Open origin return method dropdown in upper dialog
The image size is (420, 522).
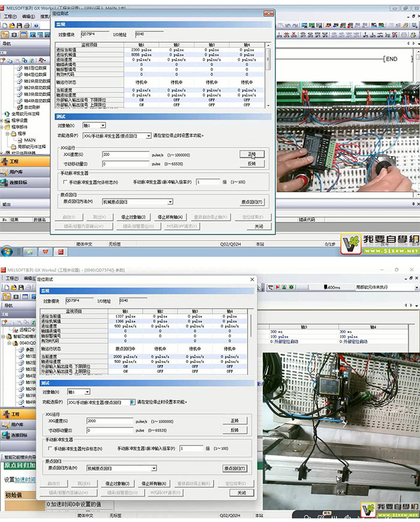[170, 202]
